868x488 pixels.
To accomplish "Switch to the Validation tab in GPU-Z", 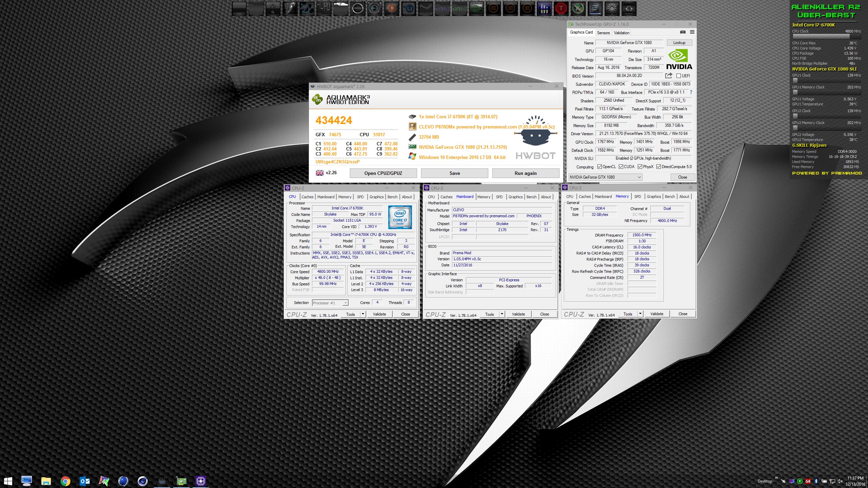I will 622,33.
